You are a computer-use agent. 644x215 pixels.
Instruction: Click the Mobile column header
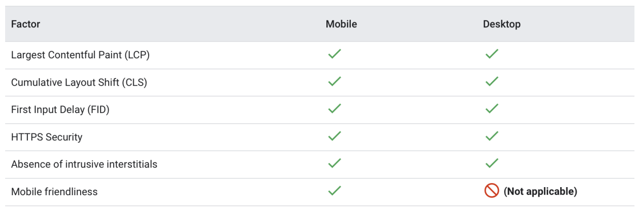click(x=341, y=24)
